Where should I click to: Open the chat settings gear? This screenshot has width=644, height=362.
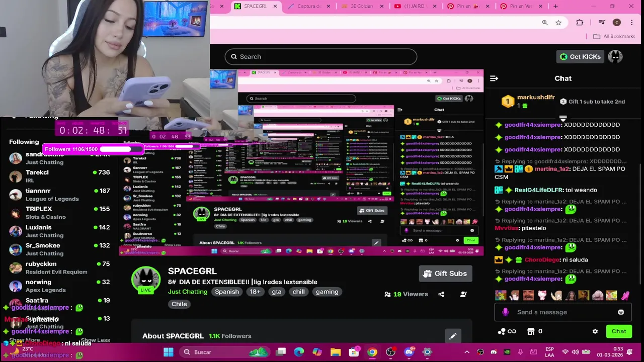[595, 331]
